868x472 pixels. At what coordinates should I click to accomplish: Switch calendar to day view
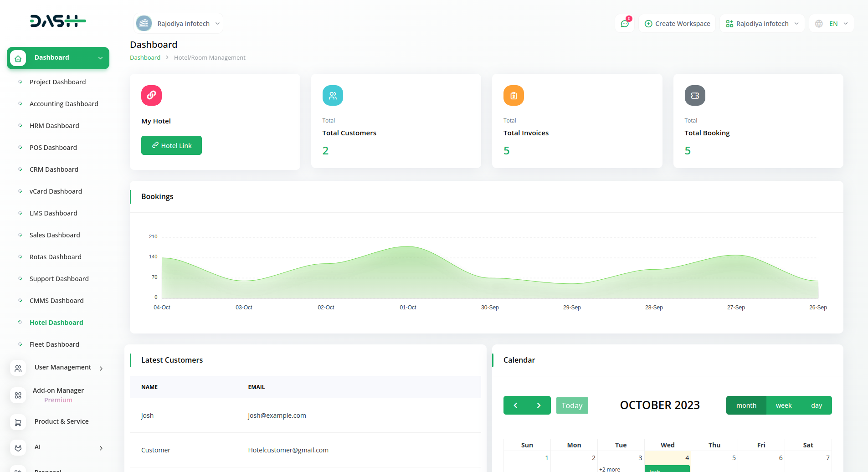point(816,405)
